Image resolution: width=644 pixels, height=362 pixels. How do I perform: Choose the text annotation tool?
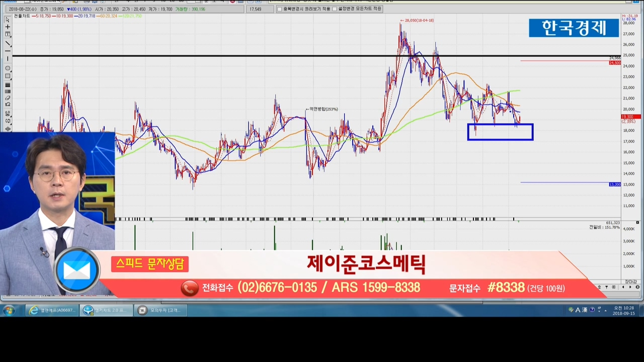[x=8, y=34]
